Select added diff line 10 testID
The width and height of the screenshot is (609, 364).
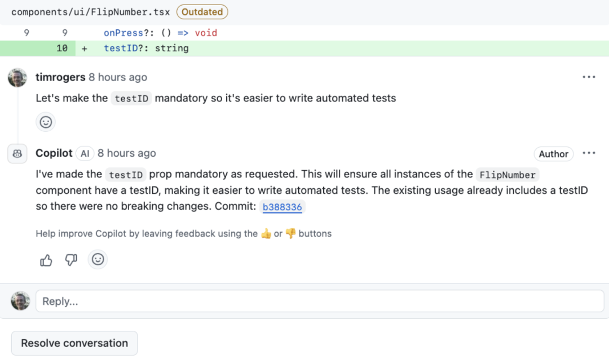(304, 48)
